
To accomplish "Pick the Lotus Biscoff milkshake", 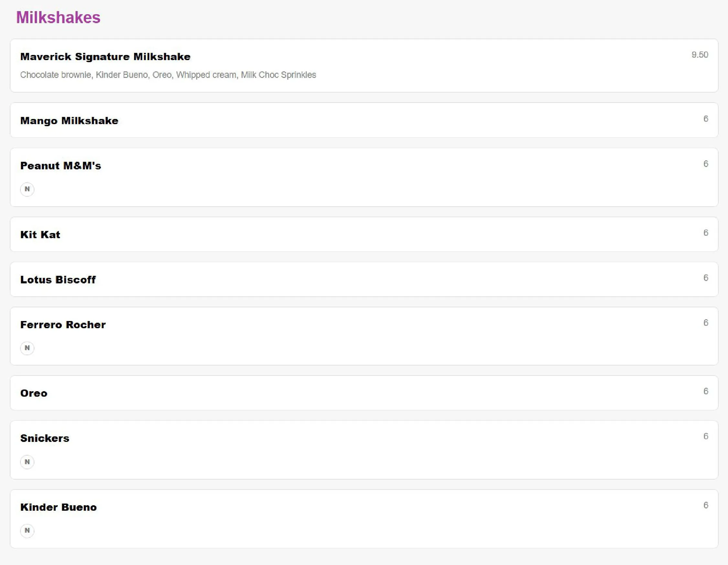I will coord(364,280).
